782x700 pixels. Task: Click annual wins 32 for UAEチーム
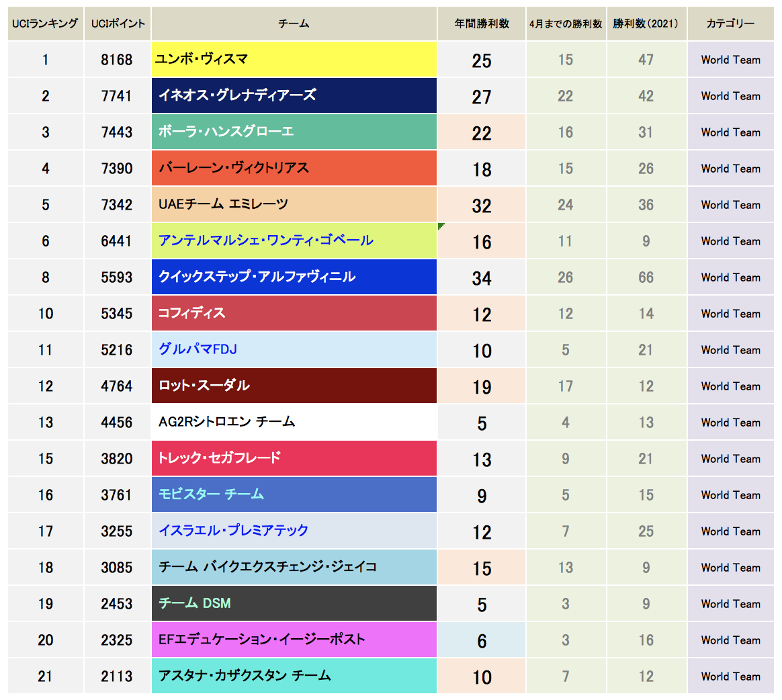coord(482,206)
